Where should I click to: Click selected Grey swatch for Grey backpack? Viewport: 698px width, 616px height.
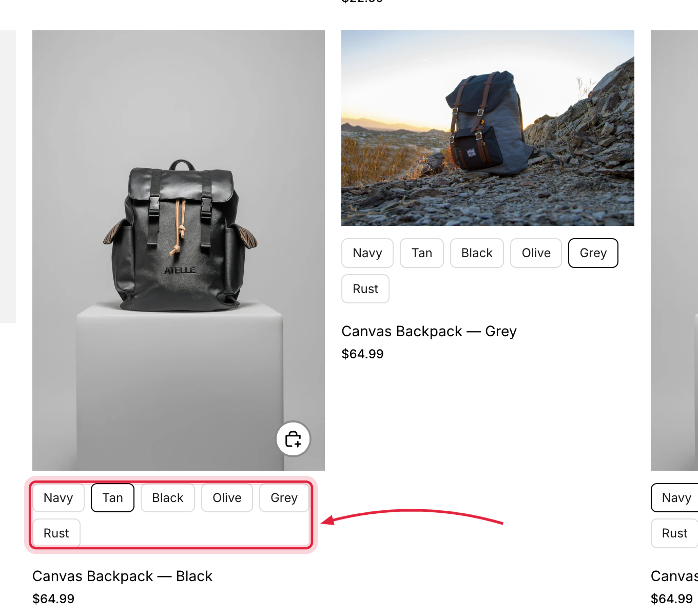pos(593,253)
